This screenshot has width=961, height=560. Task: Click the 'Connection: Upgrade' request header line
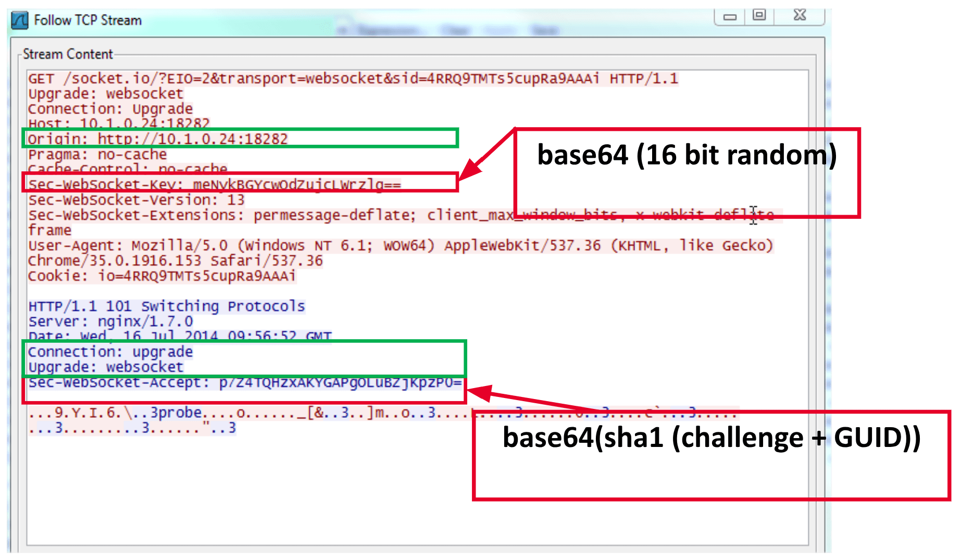(x=110, y=109)
